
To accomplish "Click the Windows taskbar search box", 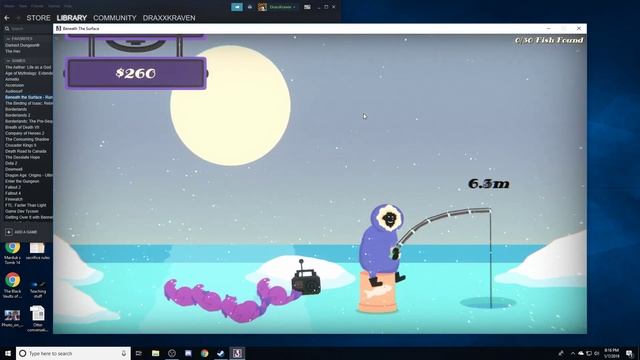I will (x=73, y=353).
